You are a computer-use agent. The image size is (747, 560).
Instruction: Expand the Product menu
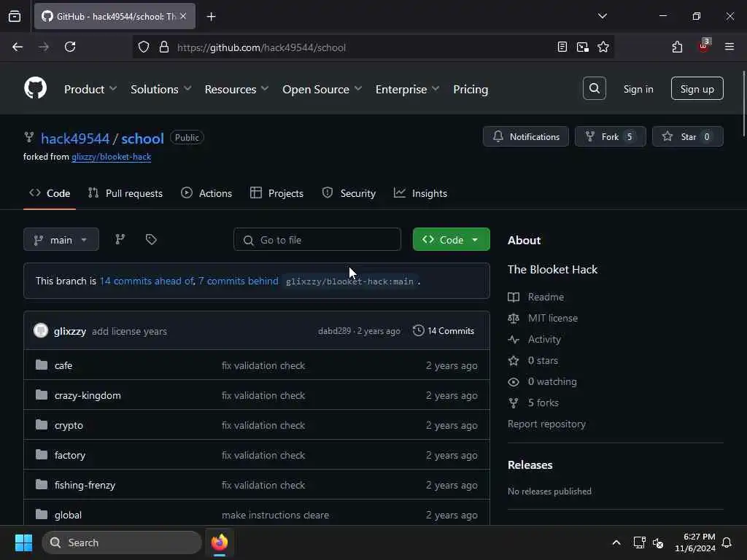click(x=90, y=89)
